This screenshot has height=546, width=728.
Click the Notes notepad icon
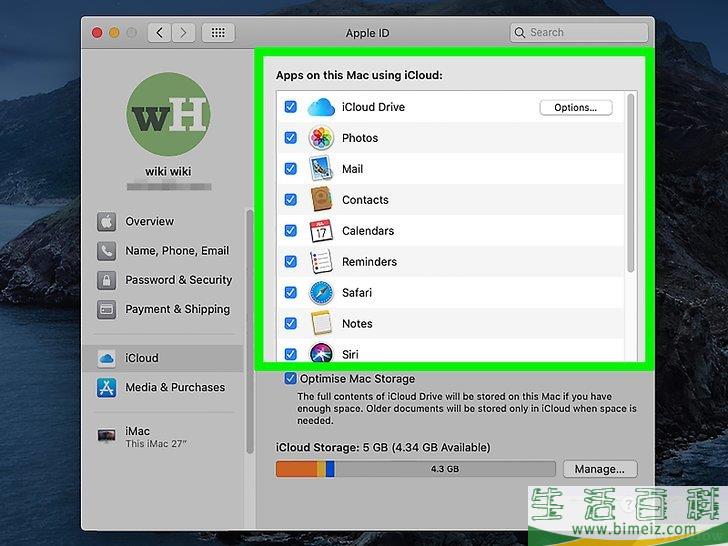click(x=321, y=323)
